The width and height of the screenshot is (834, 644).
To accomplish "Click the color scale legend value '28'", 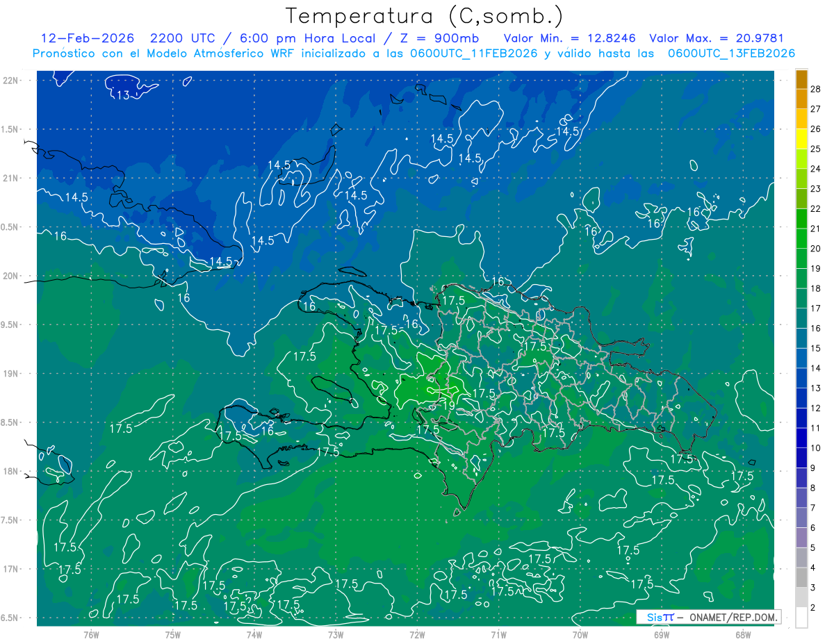I will click(816, 89).
